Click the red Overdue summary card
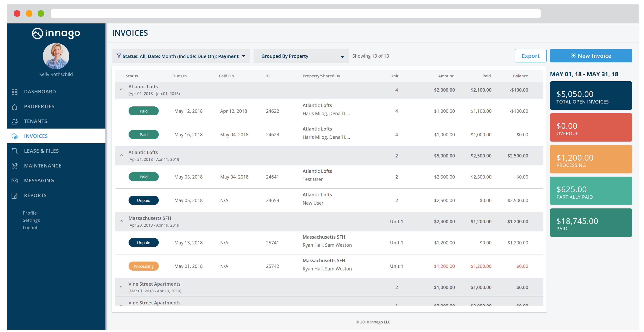Viewport: 644px width, 332px height. click(x=591, y=127)
